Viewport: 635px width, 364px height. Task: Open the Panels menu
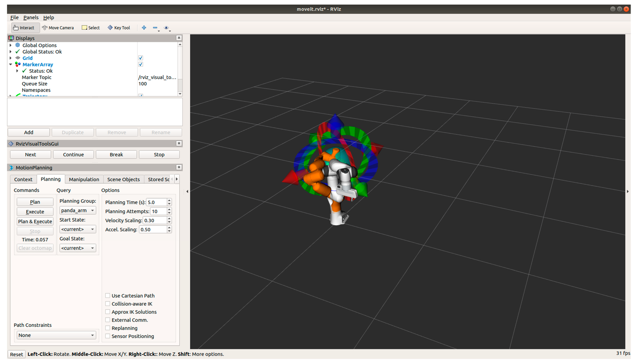[x=31, y=17]
